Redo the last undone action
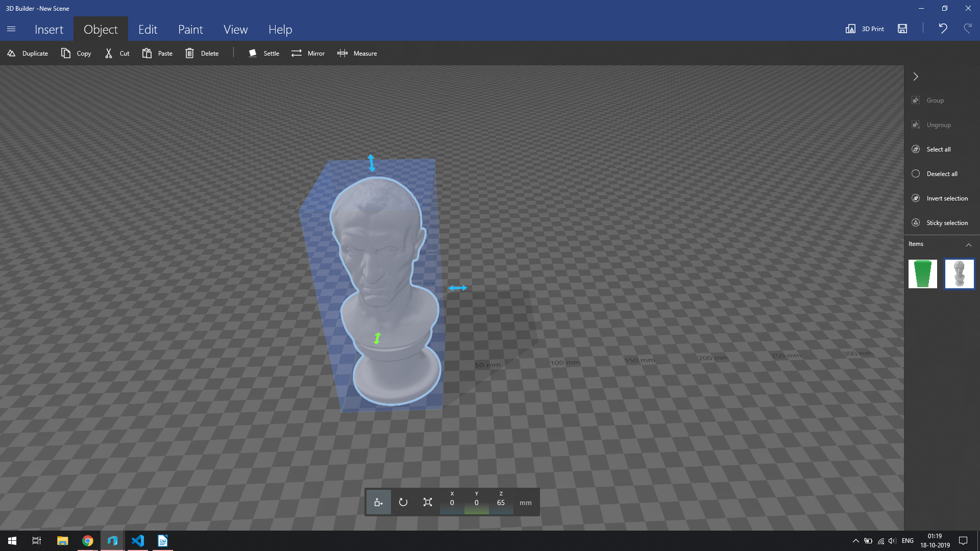This screenshot has width=980, height=551. click(967, 29)
